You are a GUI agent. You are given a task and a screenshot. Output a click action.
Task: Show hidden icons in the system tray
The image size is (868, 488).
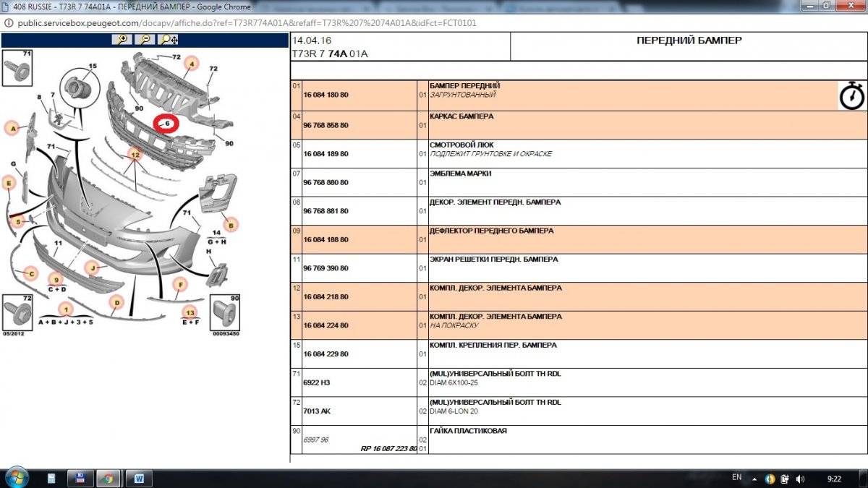(754, 479)
